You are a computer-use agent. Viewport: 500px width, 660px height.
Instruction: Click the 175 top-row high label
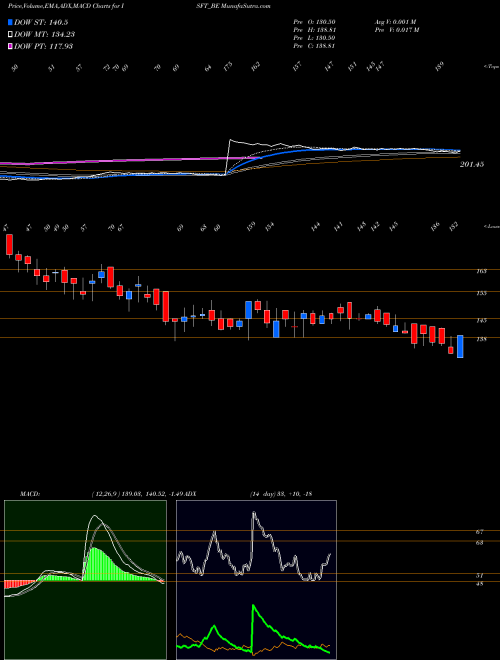click(x=228, y=67)
